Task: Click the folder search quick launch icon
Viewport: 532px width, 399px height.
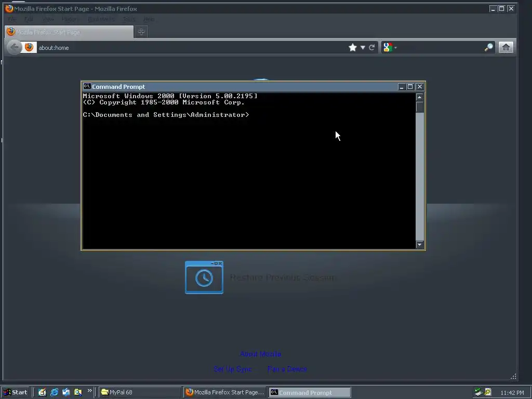Action: [78, 392]
